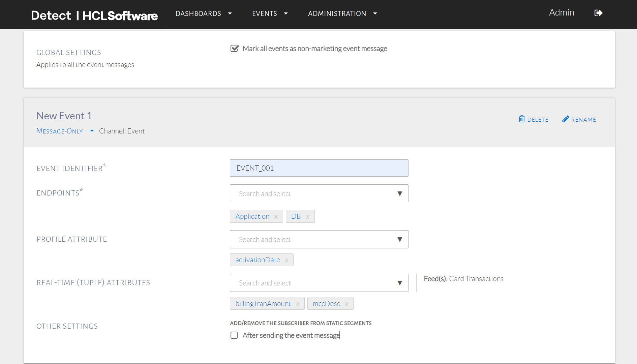Click the Admin user name
Screen dimensions: 637x364
561,12
